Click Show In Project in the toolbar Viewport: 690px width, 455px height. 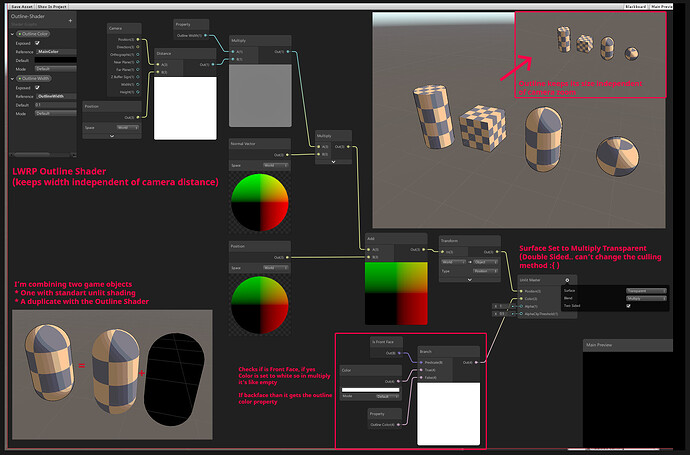coord(52,7)
